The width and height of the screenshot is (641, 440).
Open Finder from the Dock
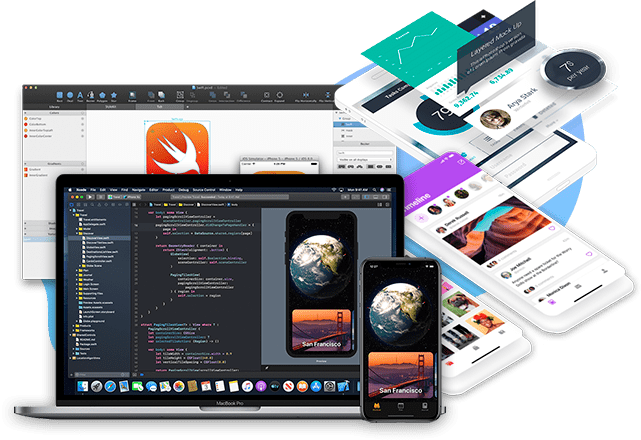coord(83,386)
